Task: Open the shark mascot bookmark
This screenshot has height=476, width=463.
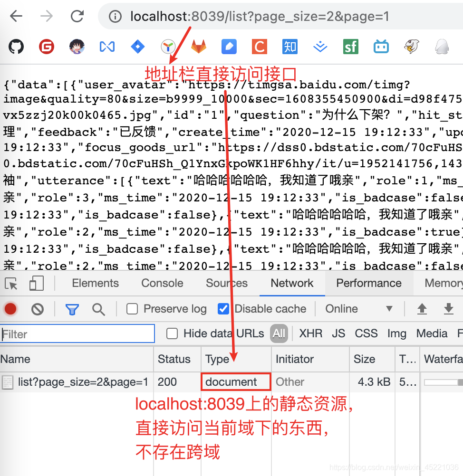Action: click(411, 47)
